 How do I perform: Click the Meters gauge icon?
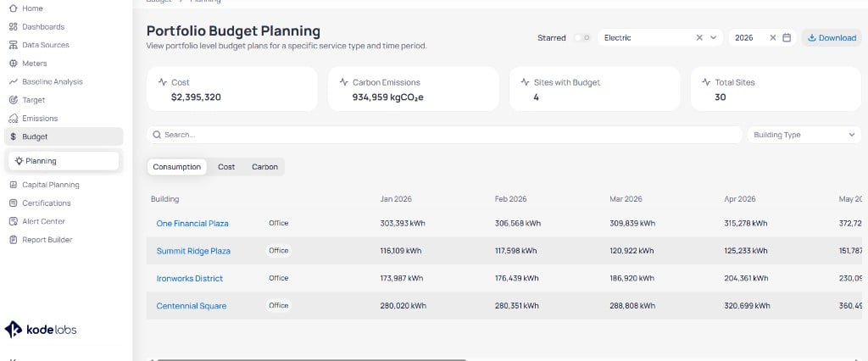[x=14, y=63]
